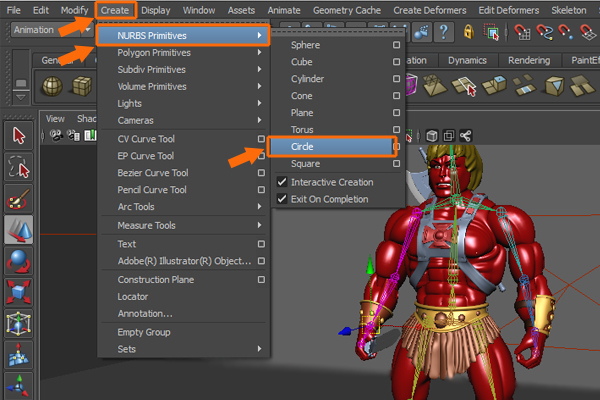Image resolution: width=600 pixels, height=400 pixels.
Task: Activate the Scale tool in toolbox
Action: [18, 293]
